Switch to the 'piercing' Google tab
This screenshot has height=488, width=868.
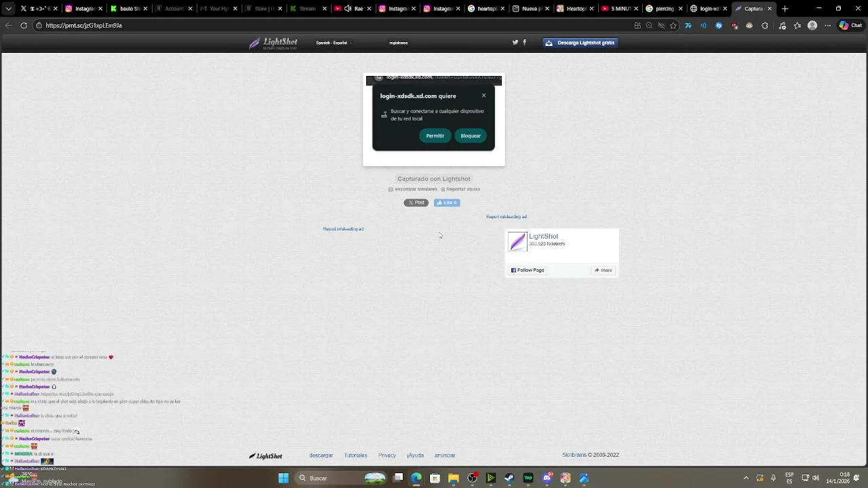[664, 9]
